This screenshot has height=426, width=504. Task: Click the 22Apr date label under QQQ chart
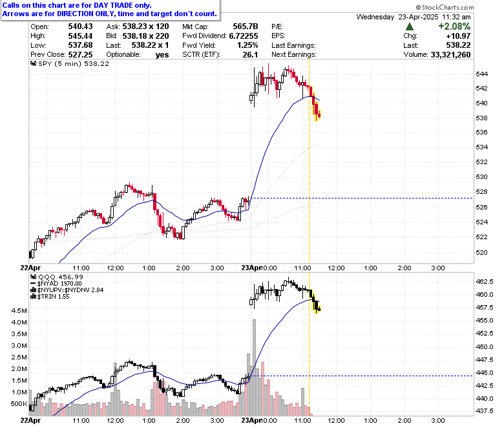click(x=30, y=420)
